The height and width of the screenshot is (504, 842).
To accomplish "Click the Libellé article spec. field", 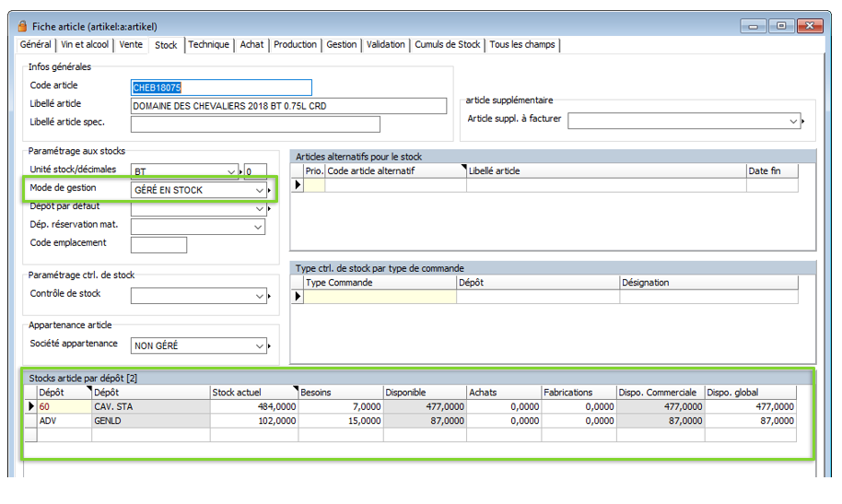I will [255, 124].
